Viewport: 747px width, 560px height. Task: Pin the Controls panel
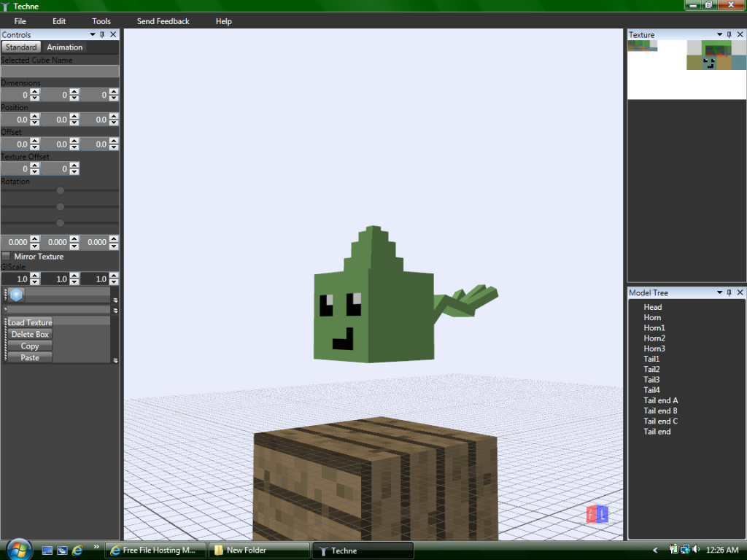(x=102, y=34)
